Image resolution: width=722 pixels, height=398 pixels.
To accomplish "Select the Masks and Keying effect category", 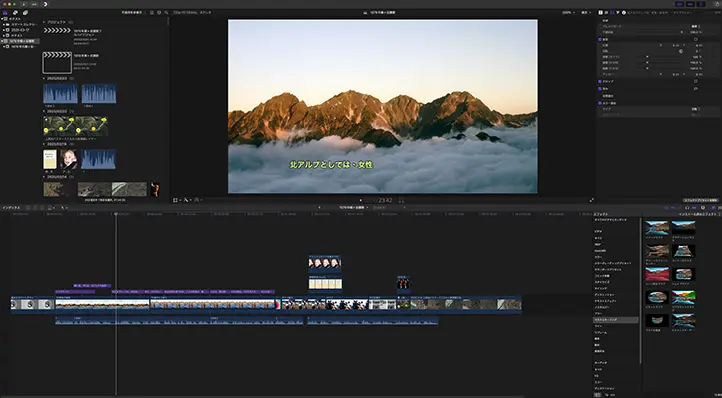I will tap(615, 320).
